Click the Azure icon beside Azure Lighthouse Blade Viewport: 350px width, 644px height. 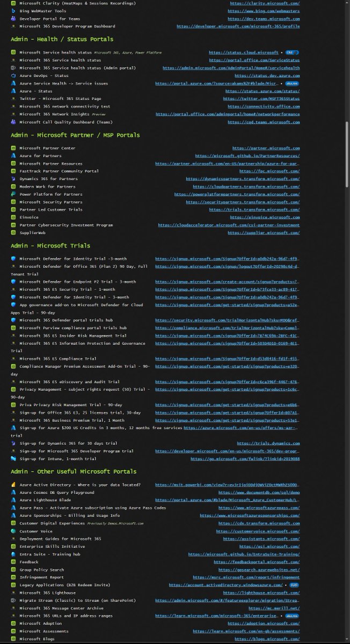pyautogui.click(x=14, y=500)
